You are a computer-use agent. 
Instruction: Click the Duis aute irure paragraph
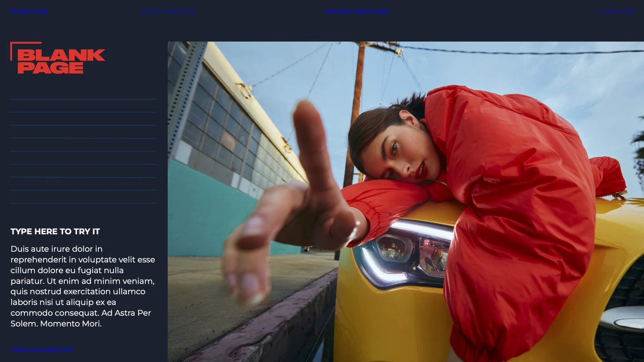tap(83, 286)
